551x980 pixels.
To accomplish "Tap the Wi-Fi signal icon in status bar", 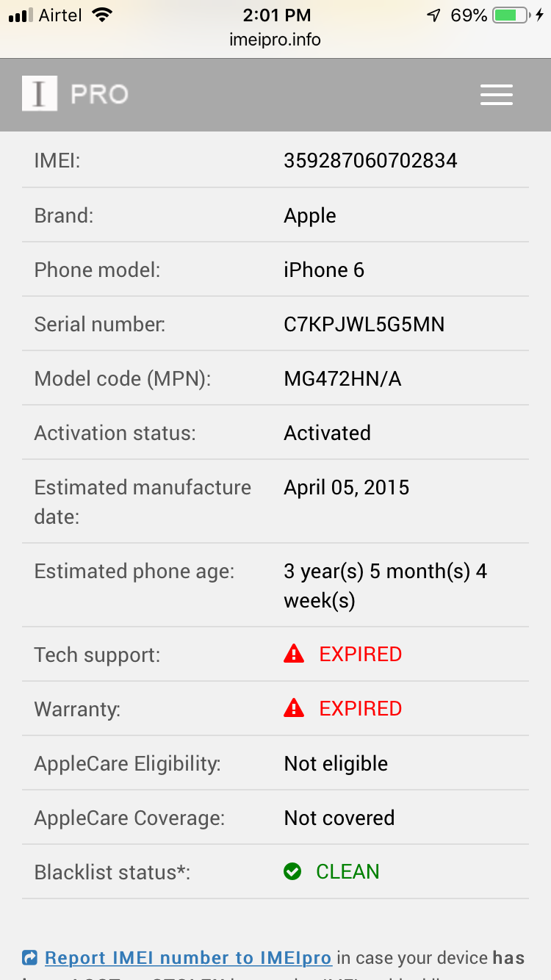I will (103, 15).
